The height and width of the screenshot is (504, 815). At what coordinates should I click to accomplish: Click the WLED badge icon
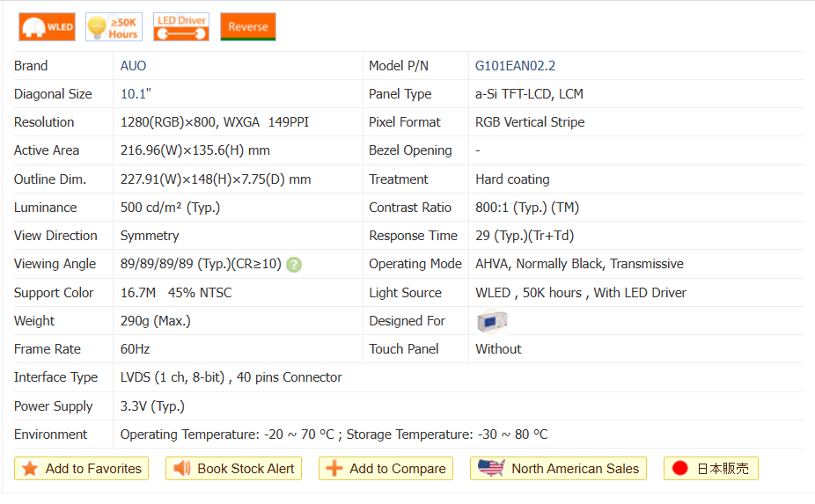pyautogui.click(x=47, y=27)
